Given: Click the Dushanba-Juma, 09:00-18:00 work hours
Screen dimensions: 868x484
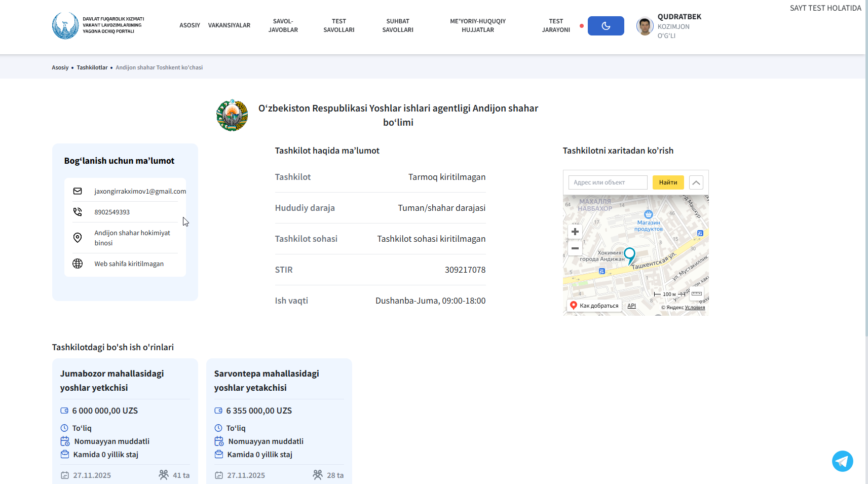Looking at the screenshot, I should [430, 301].
